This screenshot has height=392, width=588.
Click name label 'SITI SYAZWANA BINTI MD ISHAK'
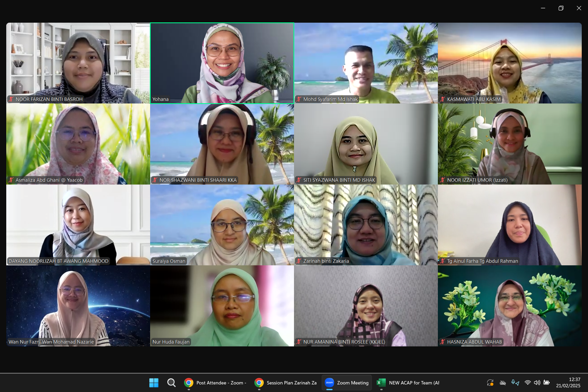(339, 180)
